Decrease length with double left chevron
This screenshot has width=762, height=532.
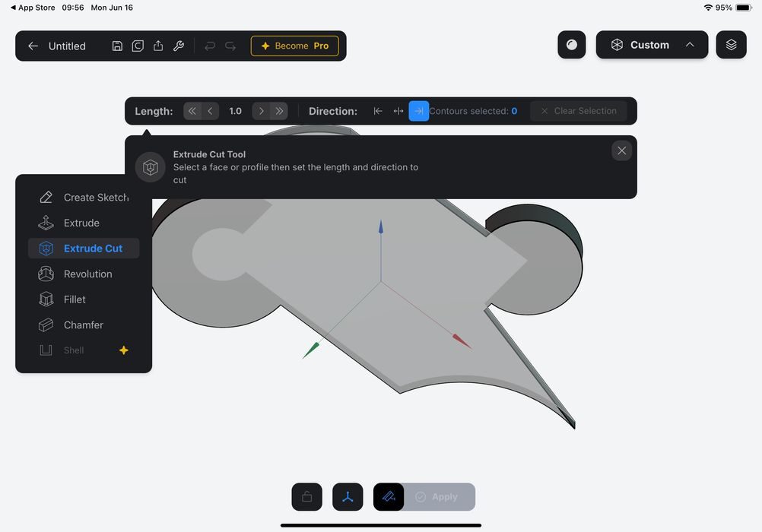coord(192,111)
